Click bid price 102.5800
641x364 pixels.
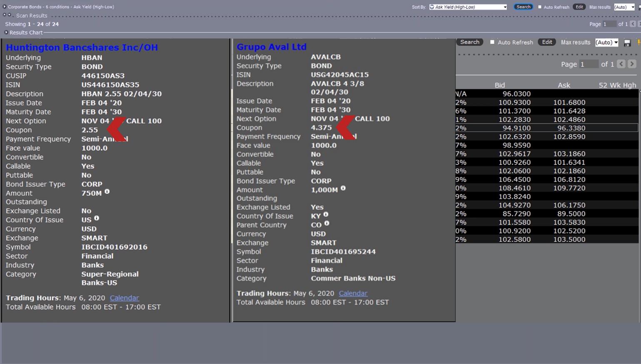[514, 239]
